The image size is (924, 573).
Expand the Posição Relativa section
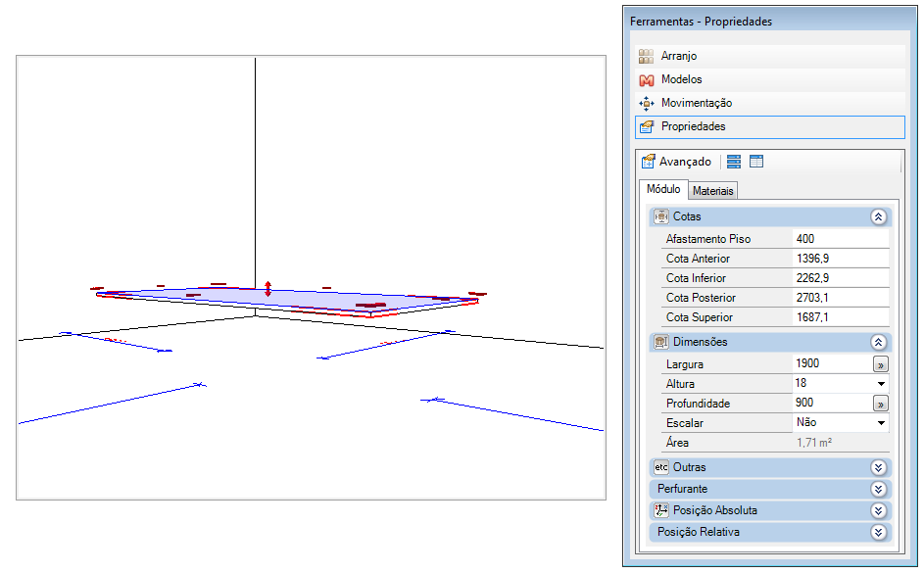(x=878, y=533)
